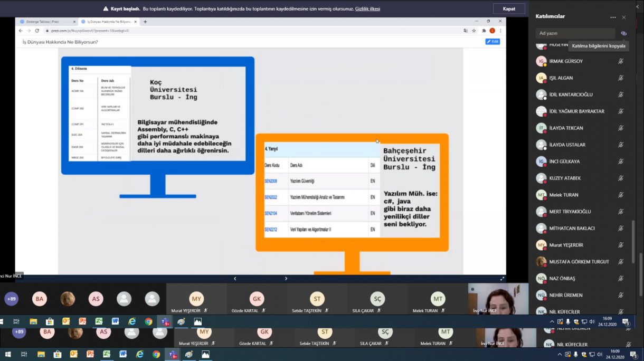Close the Katılımcılar panel
The width and height of the screenshot is (644, 361).
pyautogui.click(x=624, y=17)
